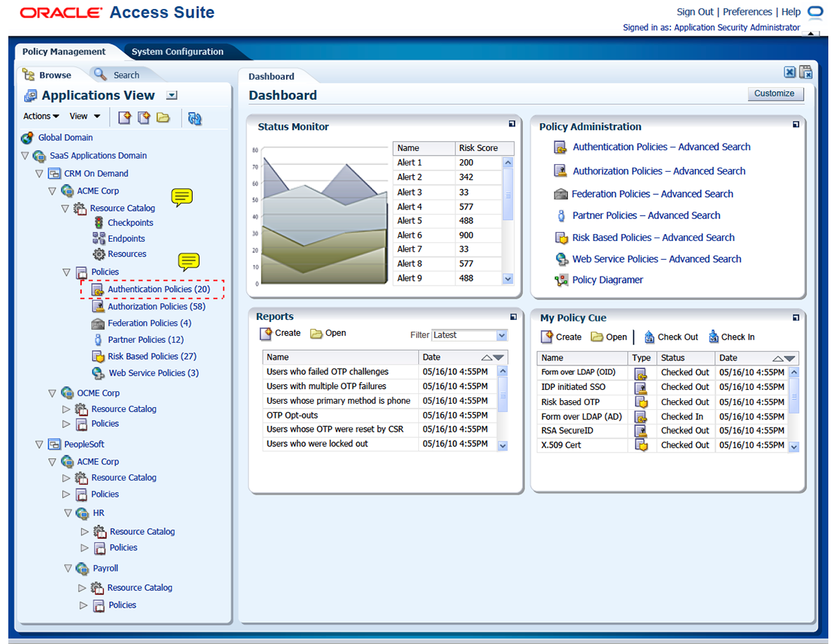Collapse the SaaS Applications Domain node

[25, 156]
